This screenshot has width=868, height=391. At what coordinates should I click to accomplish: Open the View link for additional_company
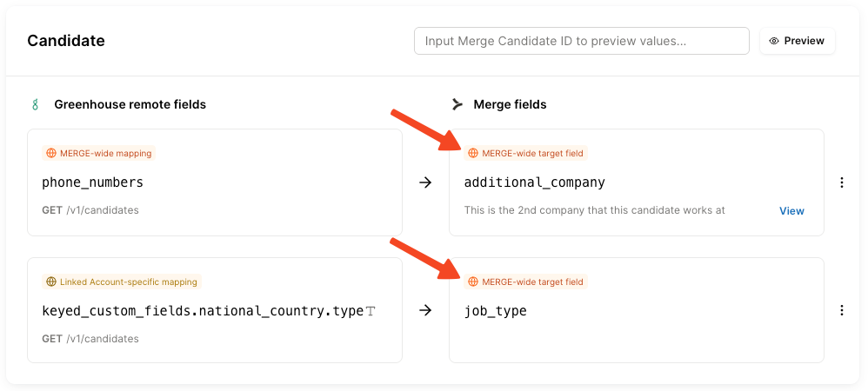tap(791, 210)
